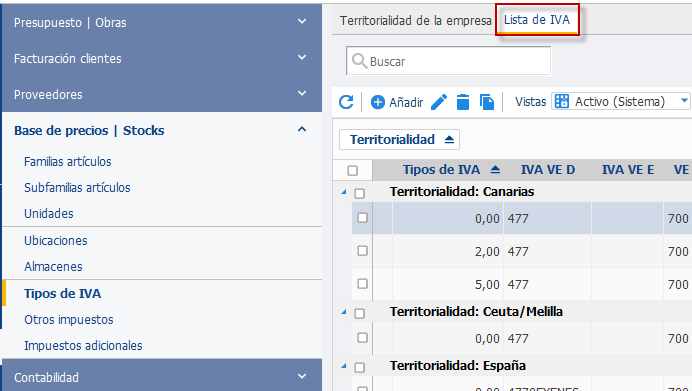Check the select-all checkbox in table header
This screenshot has height=391, width=692.
[352, 170]
